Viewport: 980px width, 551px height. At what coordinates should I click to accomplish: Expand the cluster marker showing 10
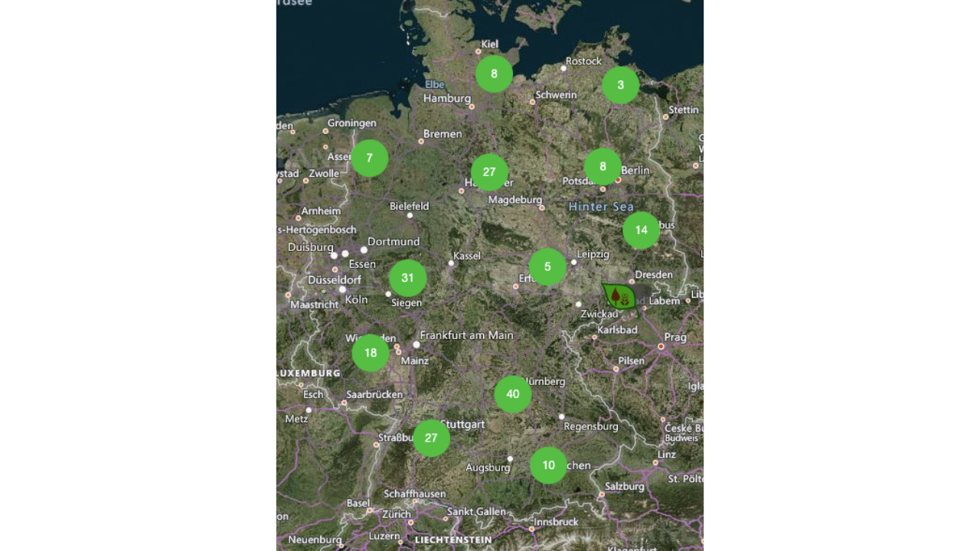point(548,465)
